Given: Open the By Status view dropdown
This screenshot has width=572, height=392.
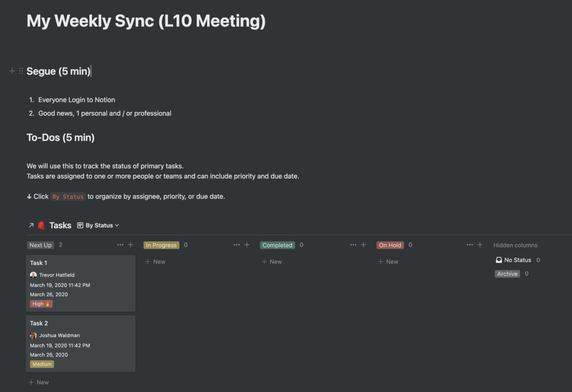Looking at the screenshot, I should [x=98, y=225].
